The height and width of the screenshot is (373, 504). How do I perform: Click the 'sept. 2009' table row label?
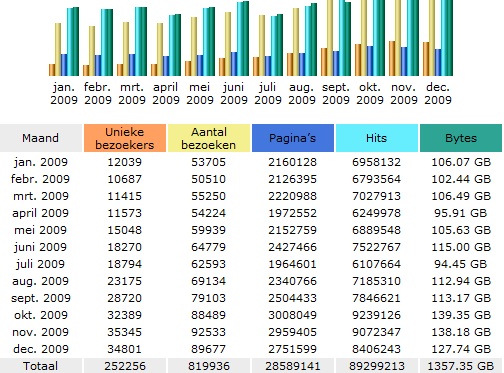(x=41, y=298)
